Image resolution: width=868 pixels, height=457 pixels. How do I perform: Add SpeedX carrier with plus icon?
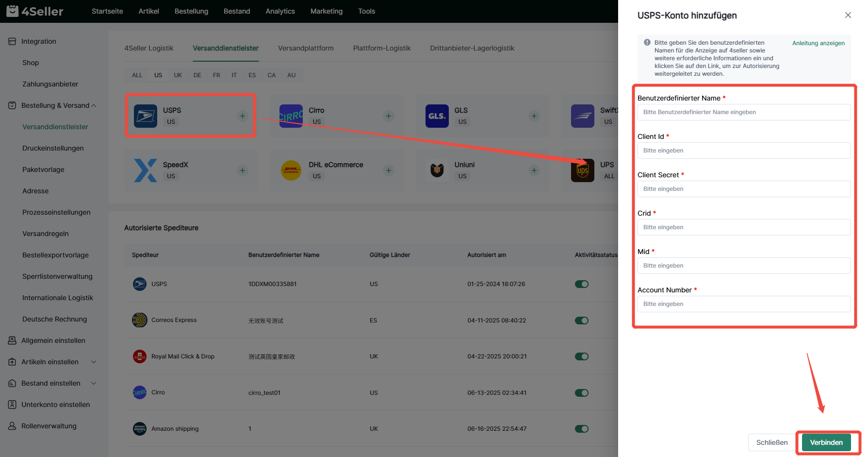coord(243,170)
